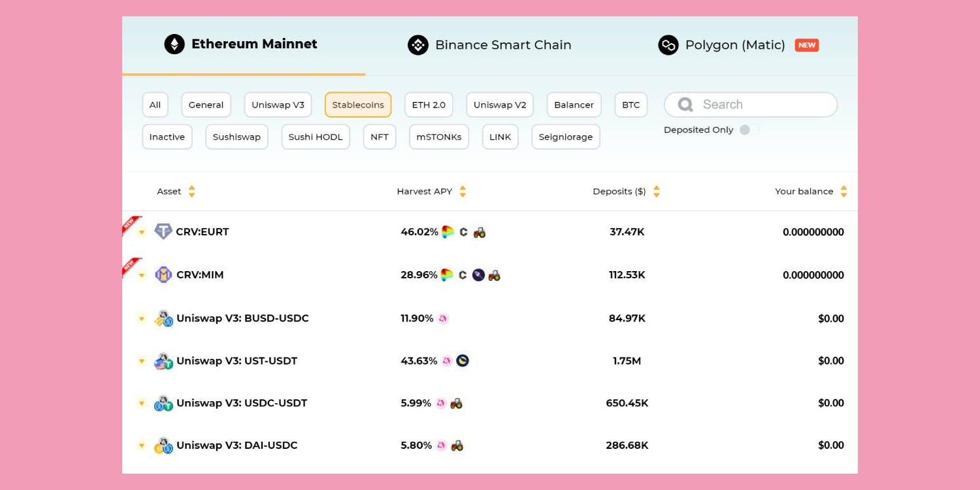Click the Ethereum logo icon
The height and width of the screenshot is (490, 980).
pyautogui.click(x=174, y=44)
